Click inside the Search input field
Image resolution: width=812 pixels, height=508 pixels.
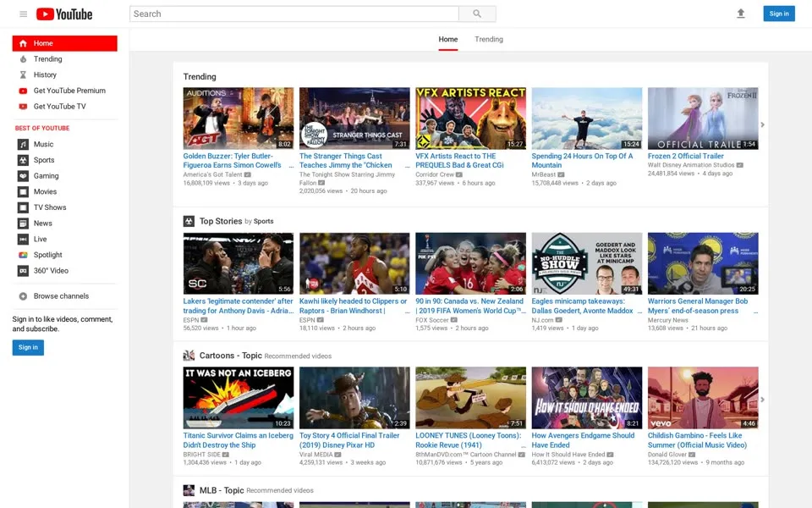tap(294, 14)
